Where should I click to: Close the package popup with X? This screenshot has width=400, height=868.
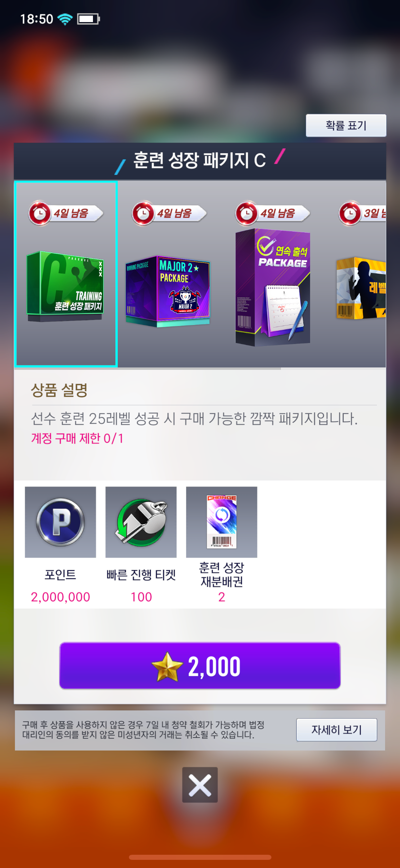(200, 785)
